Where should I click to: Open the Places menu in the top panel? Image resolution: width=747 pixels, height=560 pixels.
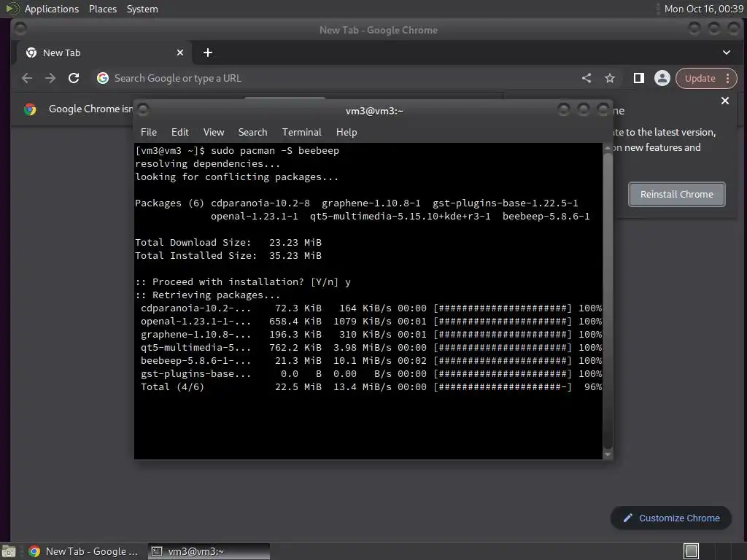tap(102, 9)
